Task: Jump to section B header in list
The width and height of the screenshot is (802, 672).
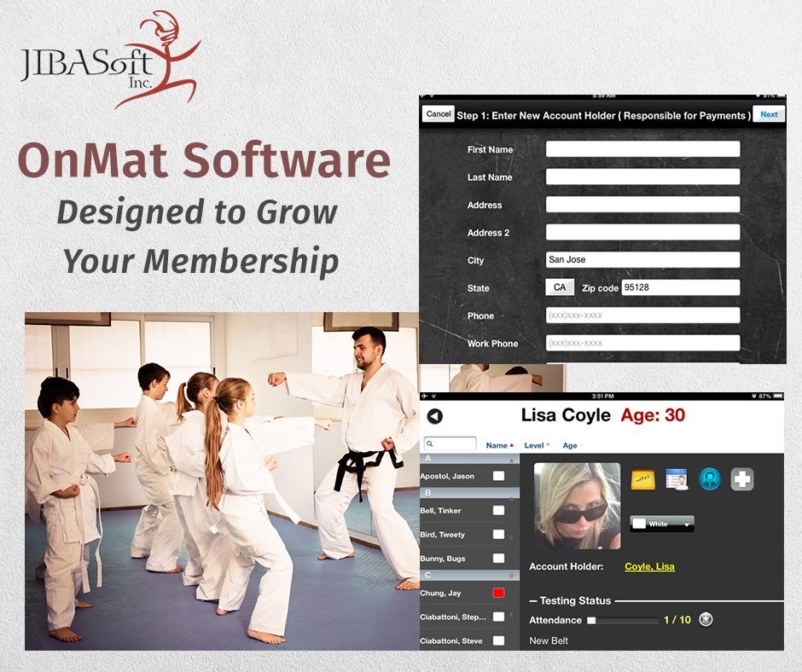Action: tap(469, 493)
